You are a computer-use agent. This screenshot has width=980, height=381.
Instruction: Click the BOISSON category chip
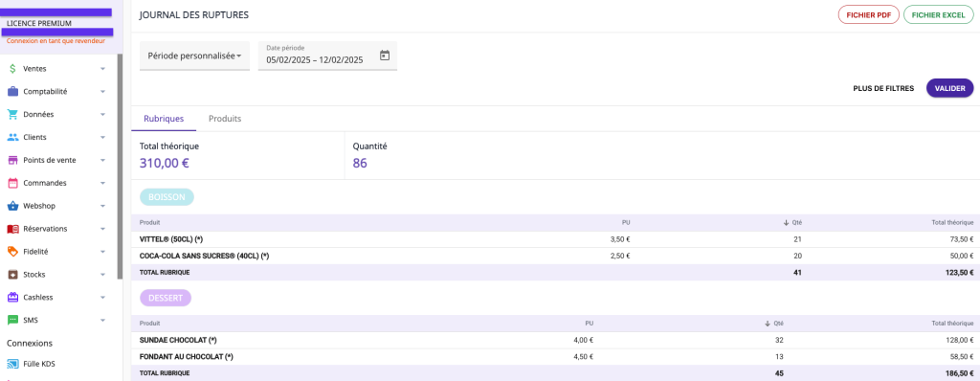coord(167,197)
